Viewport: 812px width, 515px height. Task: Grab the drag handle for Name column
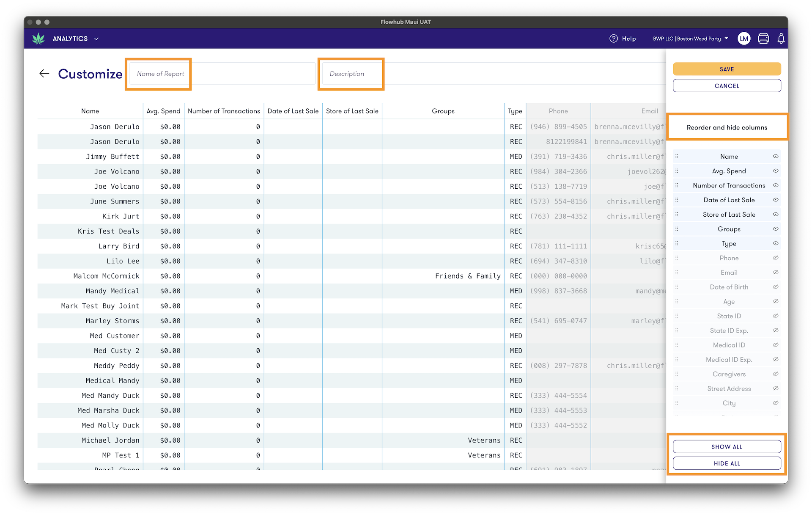[677, 156]
